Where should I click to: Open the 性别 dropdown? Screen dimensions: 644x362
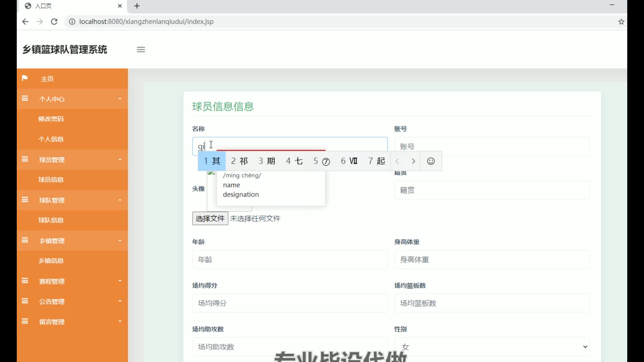[x=492, y=347]
